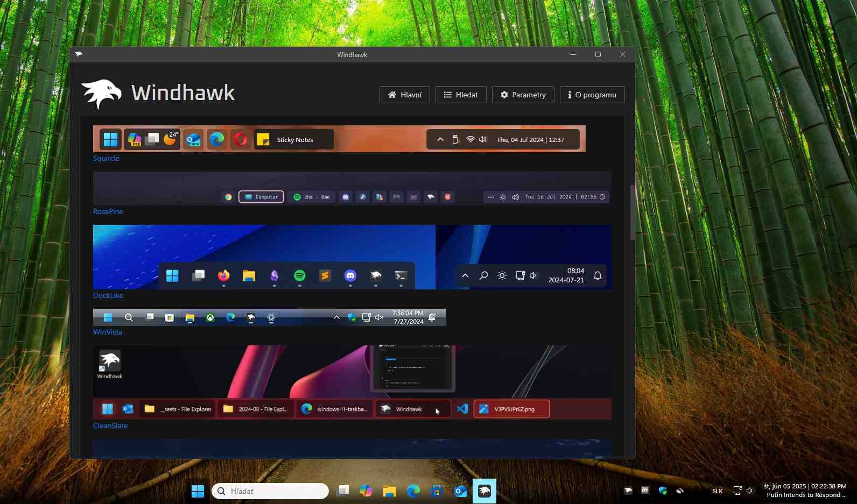Launch Copilot from the taskbar
This screenshot has height=504, width=857.
(366, 491)
